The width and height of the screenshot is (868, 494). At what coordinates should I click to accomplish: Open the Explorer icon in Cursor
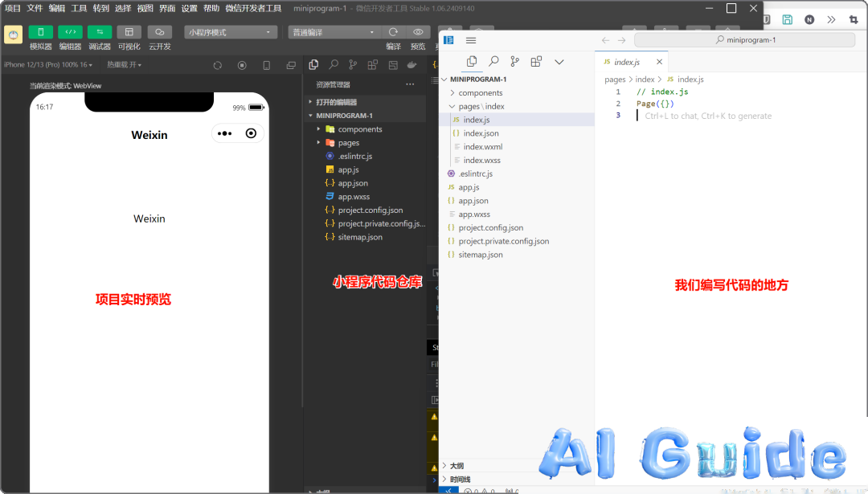tap(472, 61)
